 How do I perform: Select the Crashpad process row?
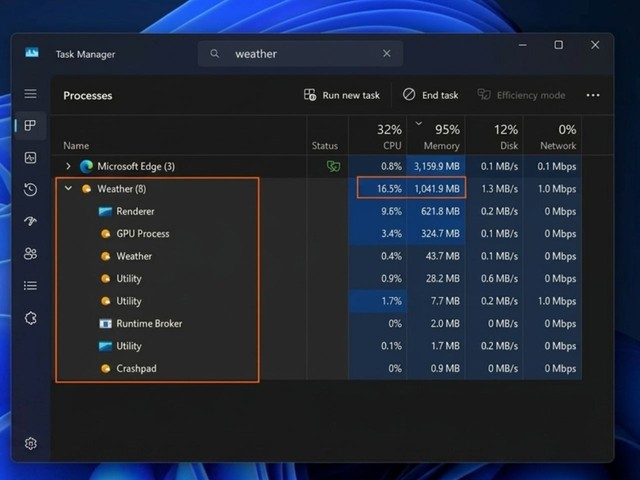click(x=318, y=368)
